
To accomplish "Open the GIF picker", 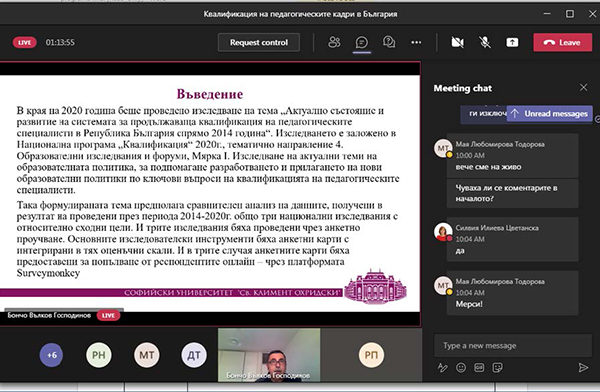I will (479, 368).
